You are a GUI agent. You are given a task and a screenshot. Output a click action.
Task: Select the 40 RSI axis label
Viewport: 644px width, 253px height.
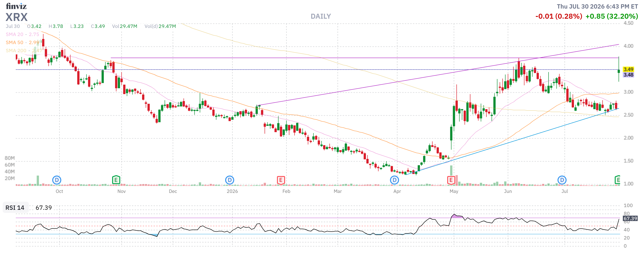click(626, 230)
